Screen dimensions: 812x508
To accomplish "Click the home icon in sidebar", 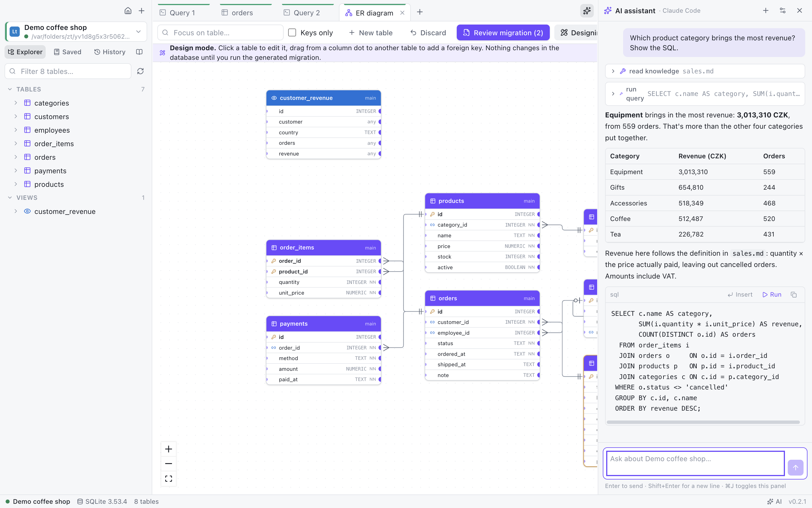I will (x=128, y=11).
